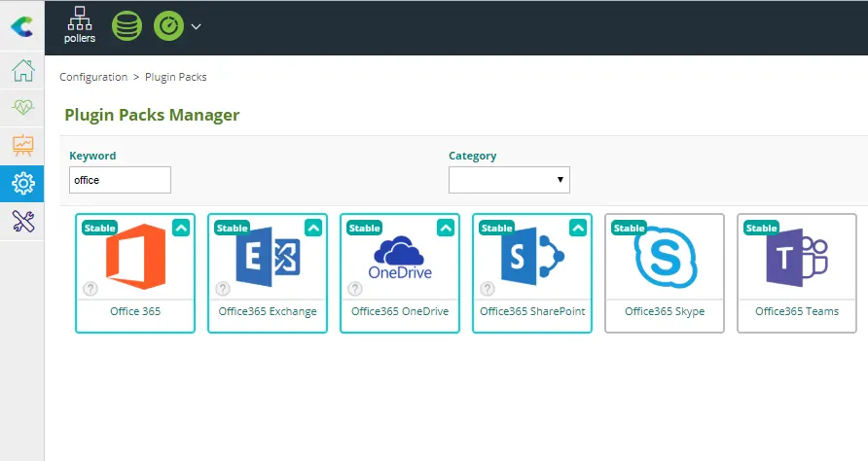Viewport: 868px width, 461px height.
Task: Click the Centreon logo icon
Action: click(x=22, y=26)
